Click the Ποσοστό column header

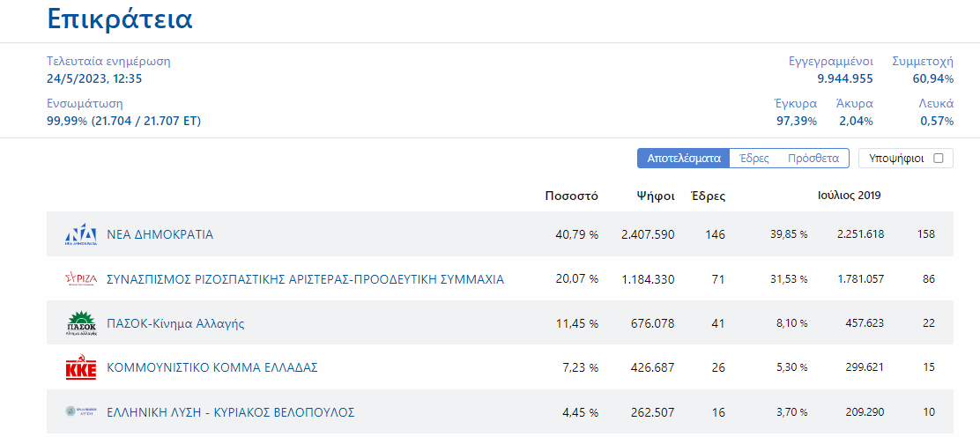(571, 196)
